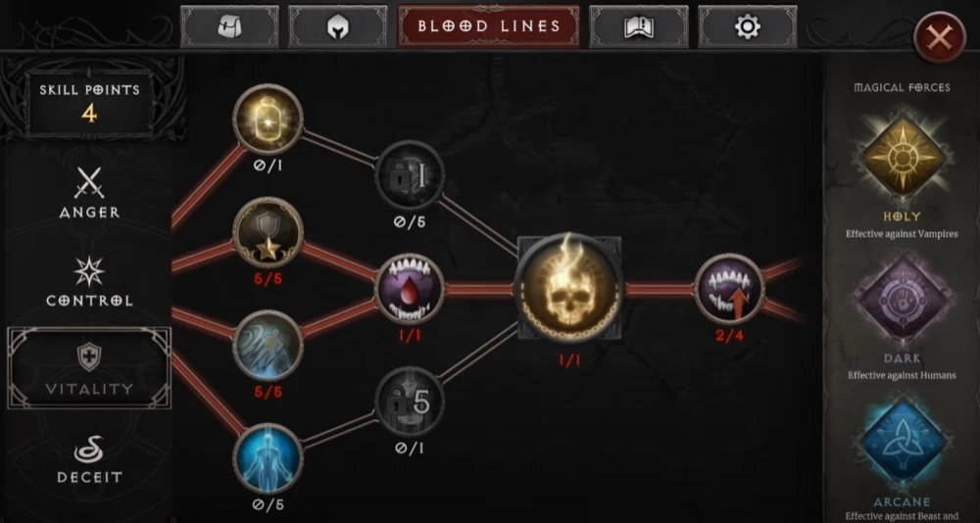Select the Blood Lines tab
Viewport: 980px width, 523px height.
(x=489, y=26)
